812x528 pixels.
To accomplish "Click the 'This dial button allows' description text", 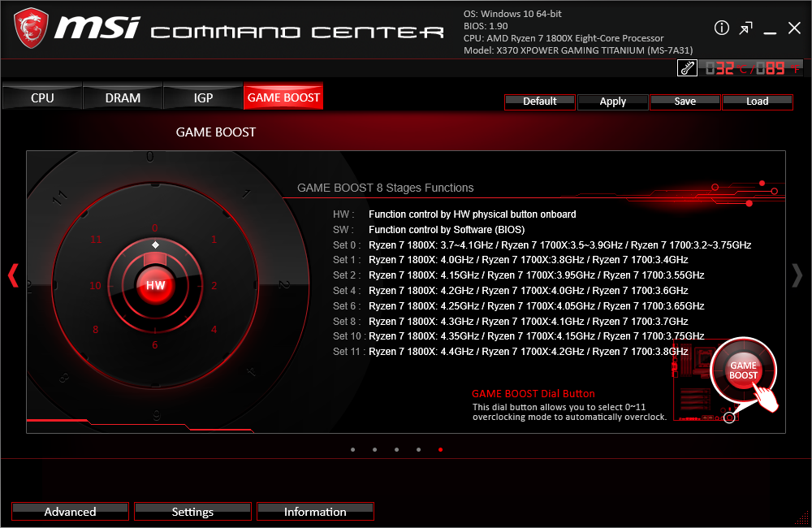I will point(570,412).
